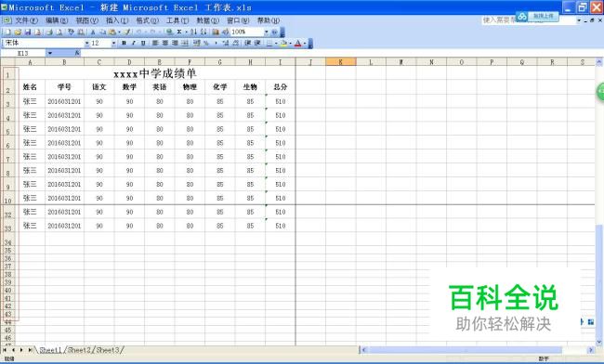This screenshot has width=604, height=364.
Task: Run the Spelling check tool
Action: [x=71, y=32]
